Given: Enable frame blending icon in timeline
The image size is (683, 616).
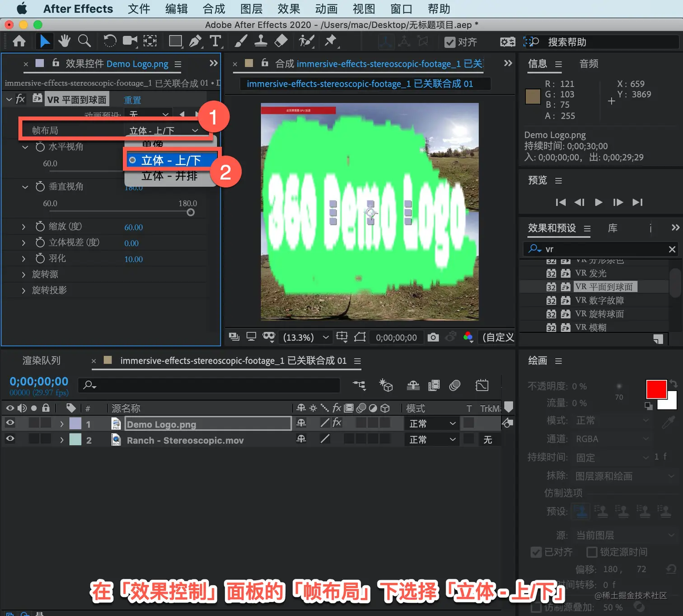Looking at the screenshot, I should [434, 385].
